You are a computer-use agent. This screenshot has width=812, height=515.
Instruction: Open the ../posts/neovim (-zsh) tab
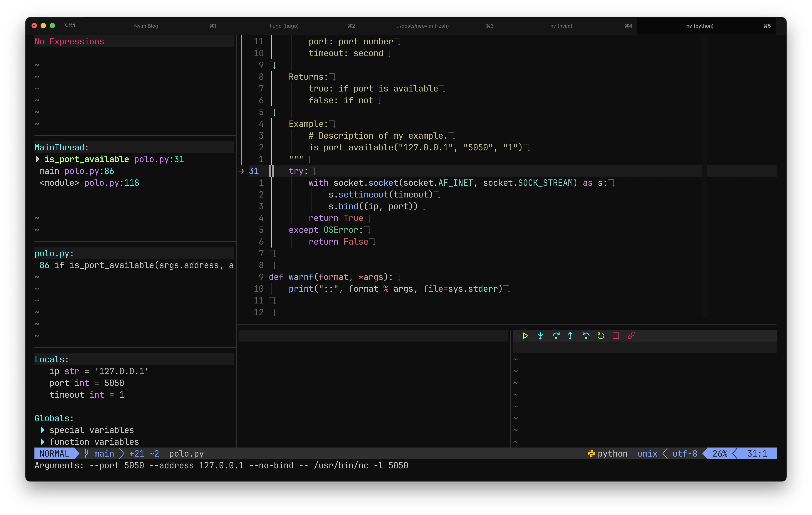tap(423, 26)
